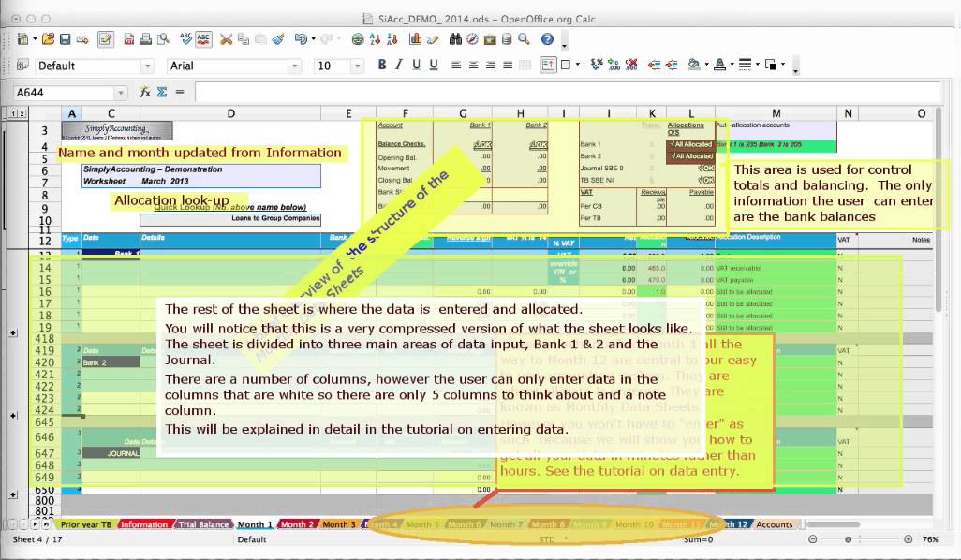Run the Spelling check icon

[x=186, y=40]
